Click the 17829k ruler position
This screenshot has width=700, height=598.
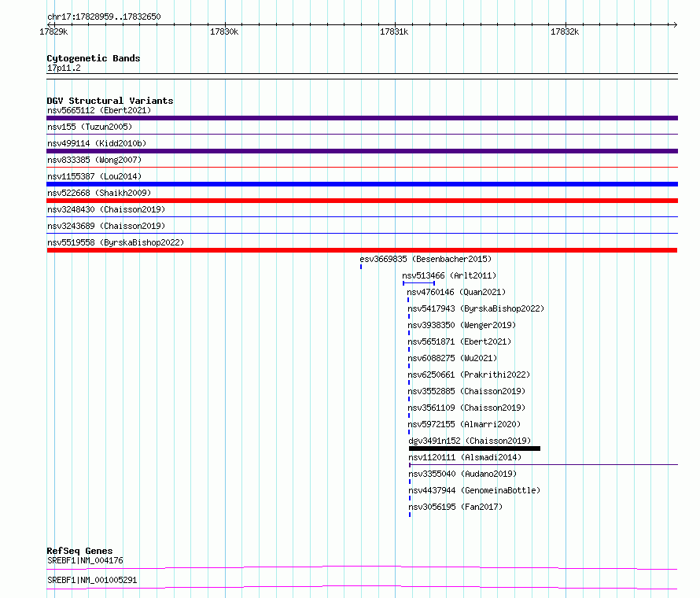click(x=53, y=31)
